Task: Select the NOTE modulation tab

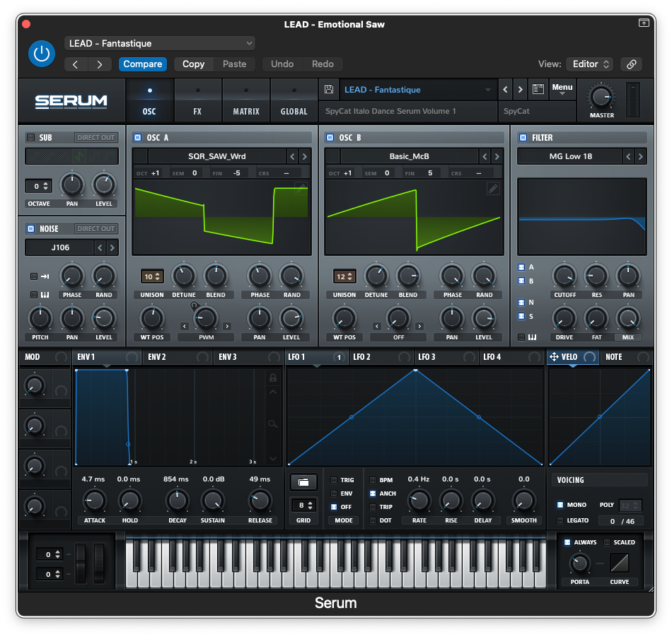Action: point(626,357)
